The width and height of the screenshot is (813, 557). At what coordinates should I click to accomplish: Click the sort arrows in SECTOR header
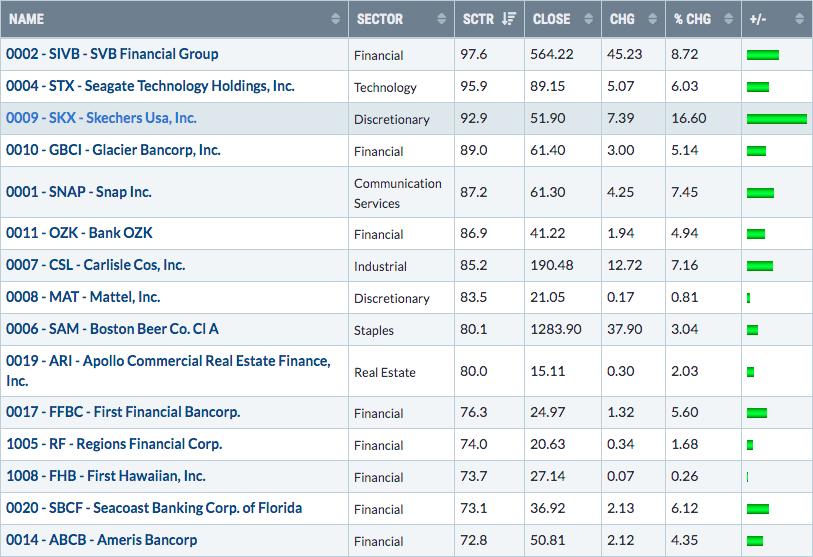441,20
